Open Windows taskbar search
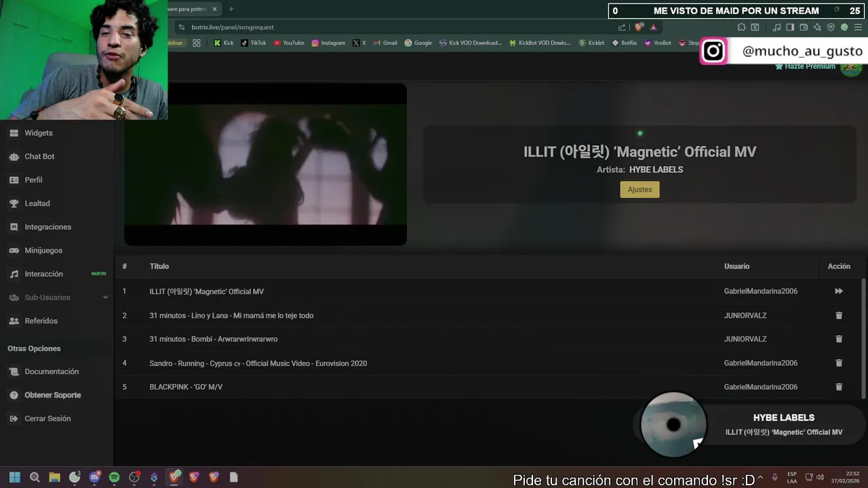868x488 pixels. (35, 477)
